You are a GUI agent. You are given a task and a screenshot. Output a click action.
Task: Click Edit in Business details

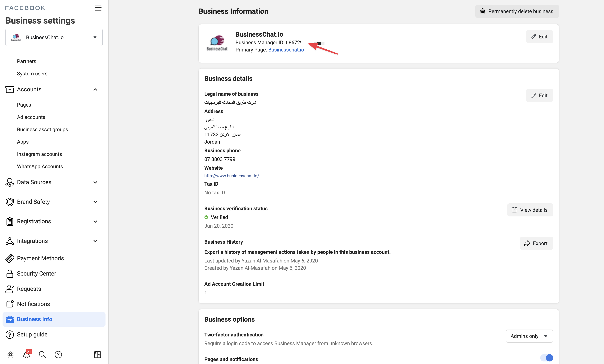pyautogui.click(x=539, y=95)
